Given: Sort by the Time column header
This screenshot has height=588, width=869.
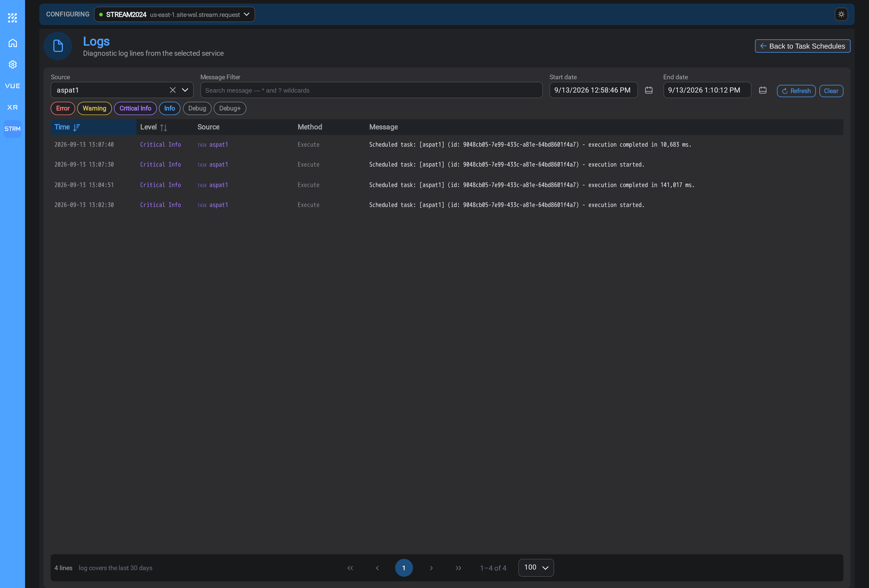Looking at the screenshot, I should [94, 127].
